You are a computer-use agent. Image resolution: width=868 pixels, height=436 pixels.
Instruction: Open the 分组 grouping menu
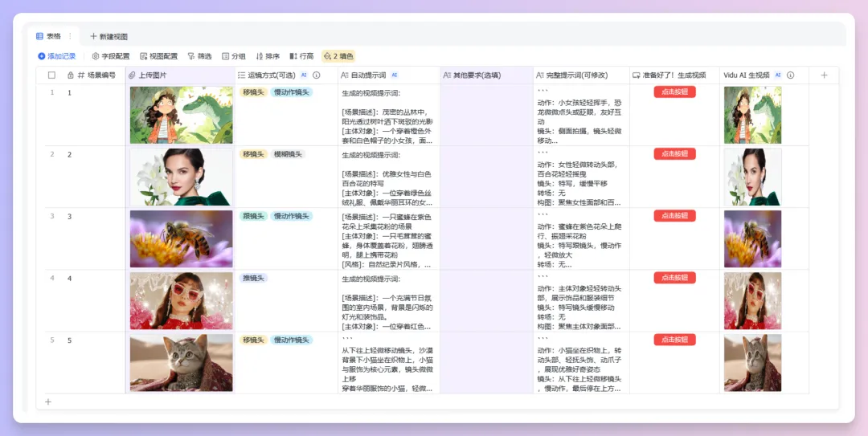tap(234, 56)
